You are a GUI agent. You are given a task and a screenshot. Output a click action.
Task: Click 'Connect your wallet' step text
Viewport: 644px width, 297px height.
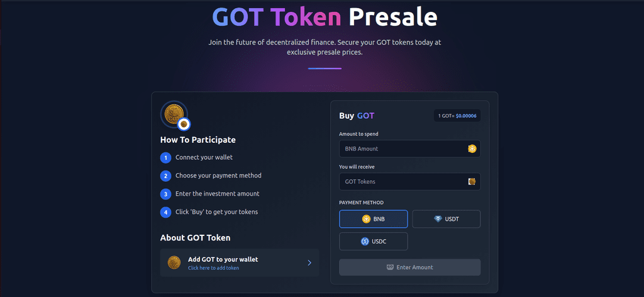(x=204, y=157)
